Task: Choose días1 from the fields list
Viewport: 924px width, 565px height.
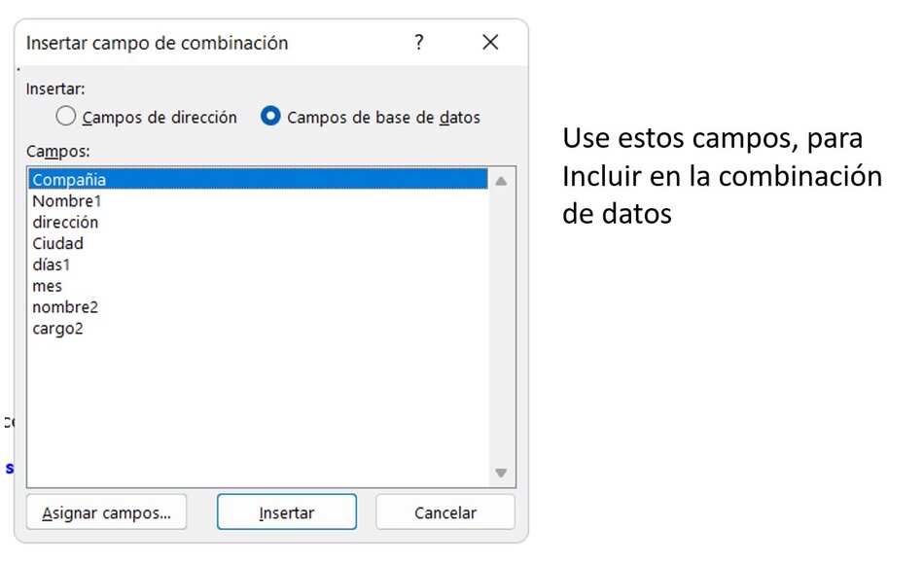Action: (52, 265)
